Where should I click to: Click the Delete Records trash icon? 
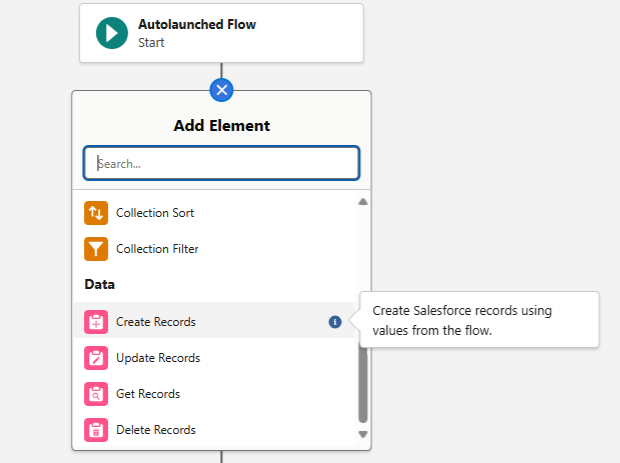96,430
